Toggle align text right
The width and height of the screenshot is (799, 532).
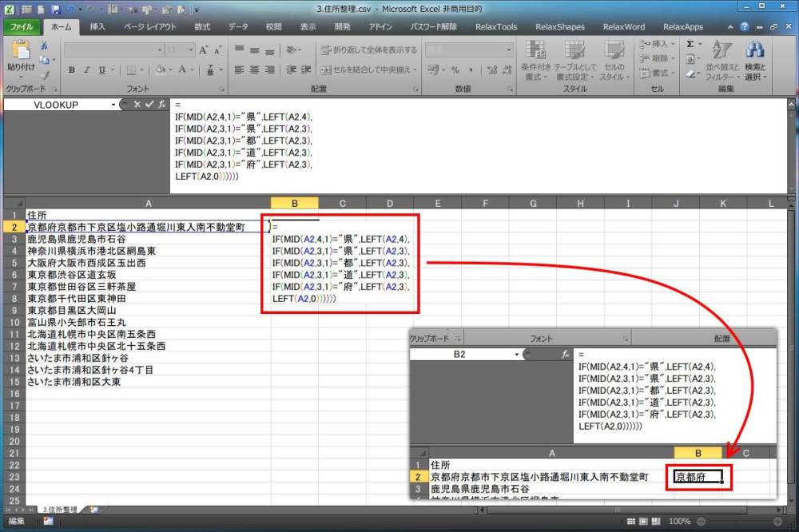270,69
